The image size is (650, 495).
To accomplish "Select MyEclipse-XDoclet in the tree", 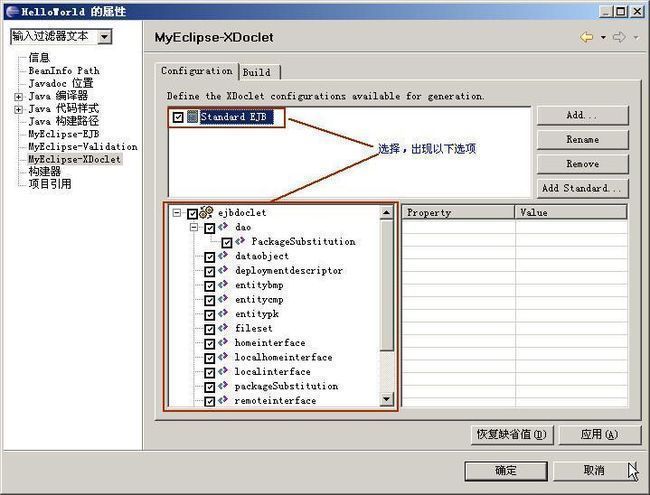I will pos(74,159).
